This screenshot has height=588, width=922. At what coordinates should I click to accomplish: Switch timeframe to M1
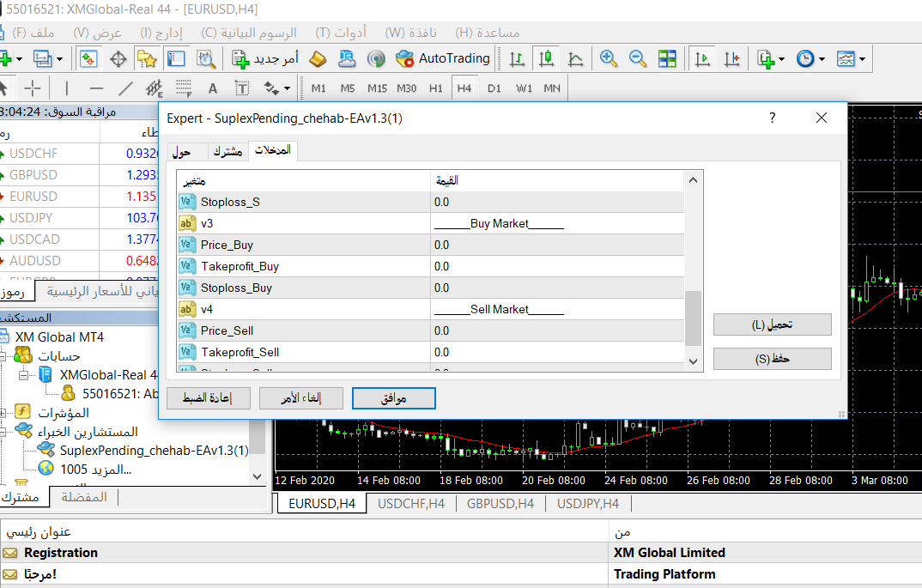click(318, 88)
